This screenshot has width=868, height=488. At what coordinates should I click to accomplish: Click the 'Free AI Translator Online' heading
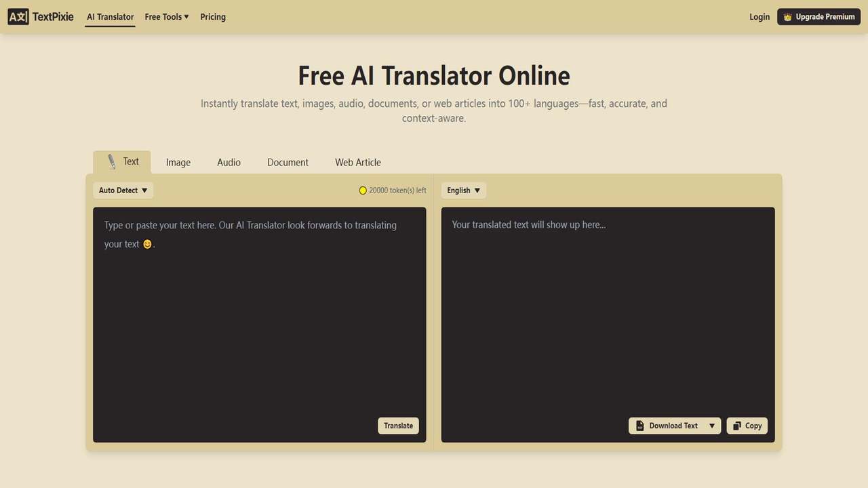click(434, 75)
